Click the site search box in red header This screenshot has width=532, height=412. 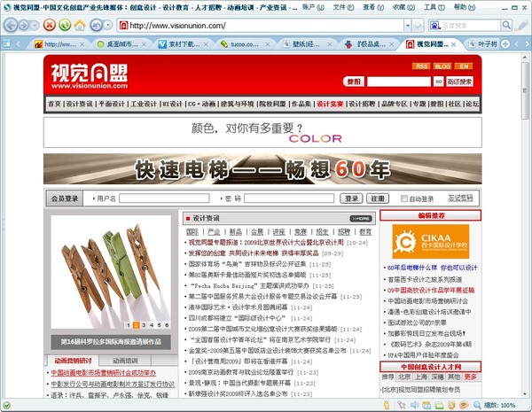(x=399, y=82)
